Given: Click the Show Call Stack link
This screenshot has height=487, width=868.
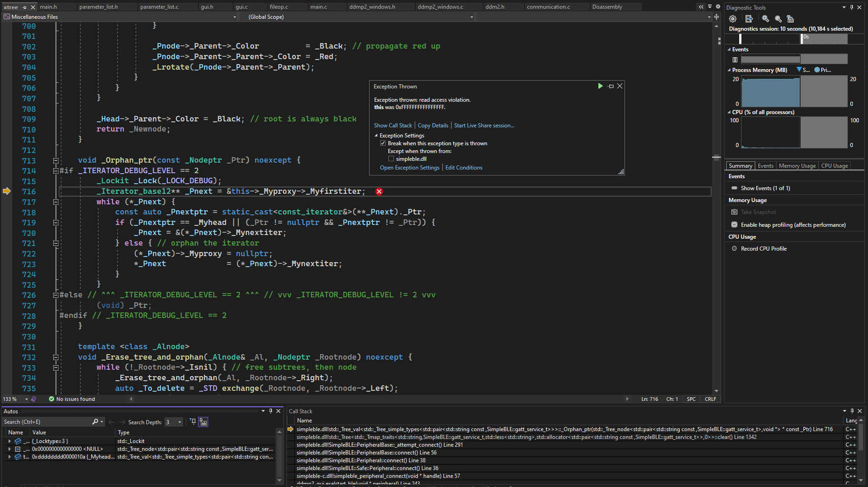Looking at the screenshot, I should click(x=393, y=125).
